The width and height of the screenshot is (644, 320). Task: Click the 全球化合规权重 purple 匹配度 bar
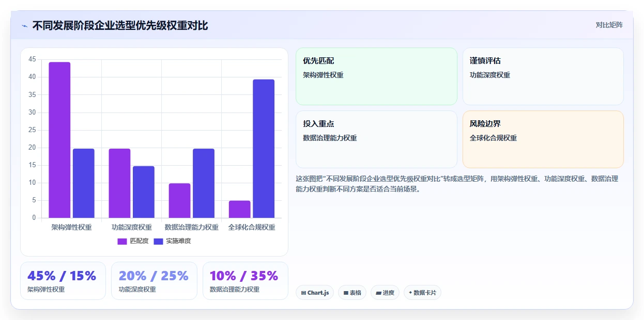click(240, 210)
